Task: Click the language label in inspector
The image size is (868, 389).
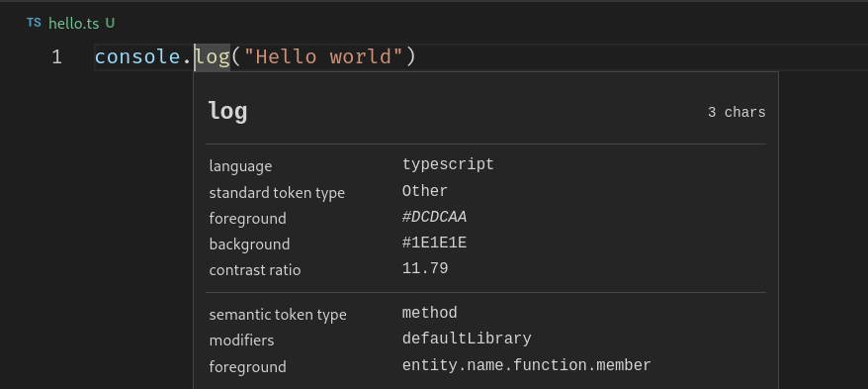Action: click(x=240, y=166)
